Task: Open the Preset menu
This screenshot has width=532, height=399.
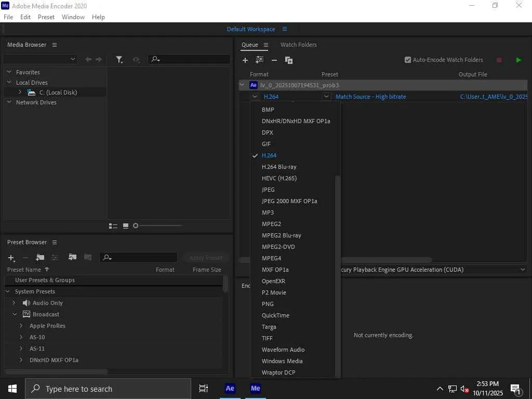Action: tap(46, 17)
